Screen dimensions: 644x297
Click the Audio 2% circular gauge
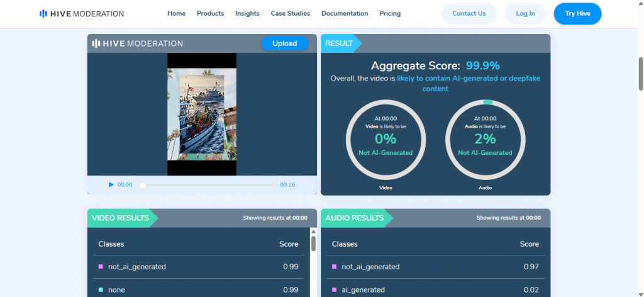coord(485,138)
